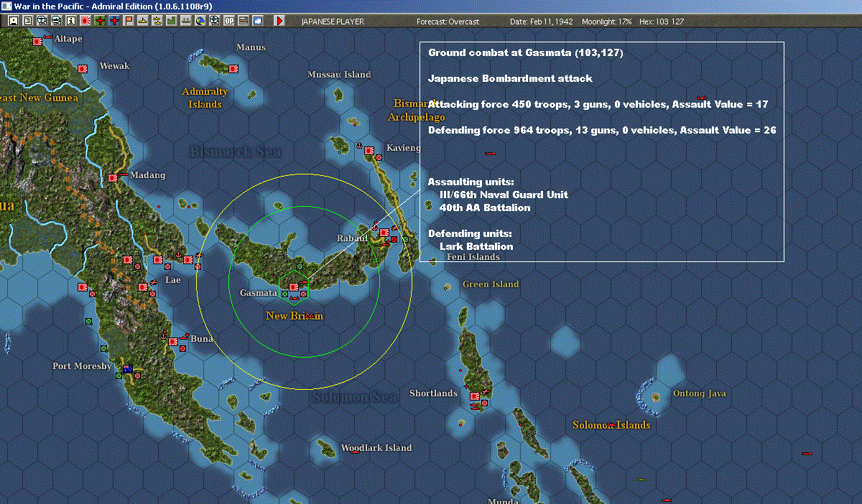The image size is (862, 504).
Task: Click the 'Shortlands' map label
Action: (x=433, y=393)
